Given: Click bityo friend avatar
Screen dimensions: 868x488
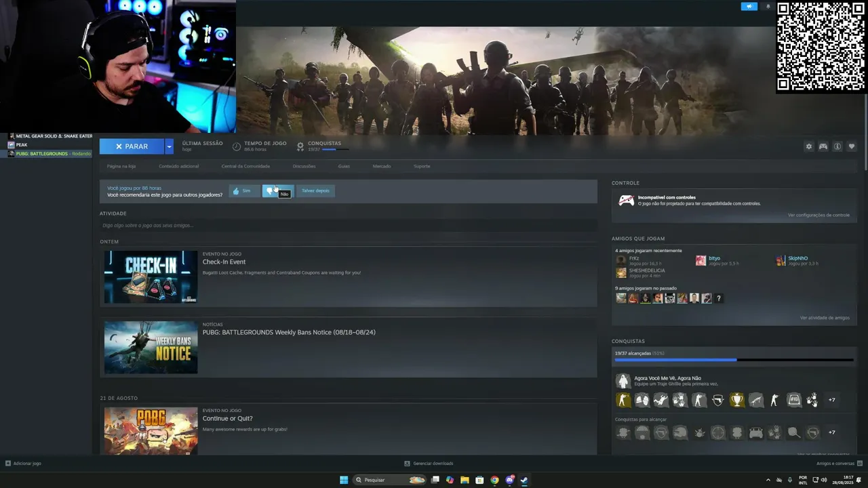Looking at the screenshot, I should [x=701, y=260].
